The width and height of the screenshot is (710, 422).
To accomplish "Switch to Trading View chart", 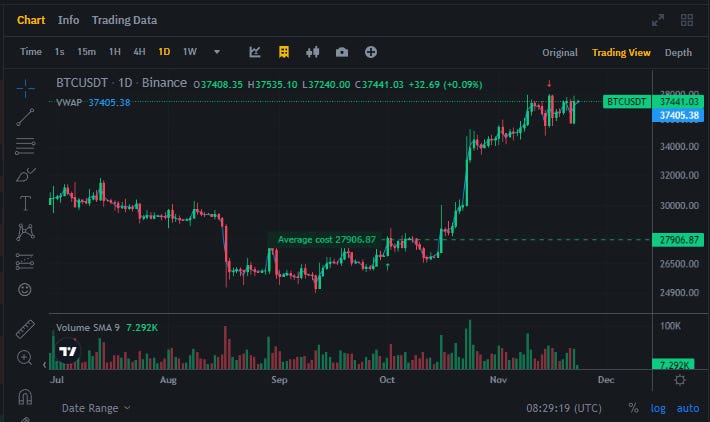I will coord(621,53).
